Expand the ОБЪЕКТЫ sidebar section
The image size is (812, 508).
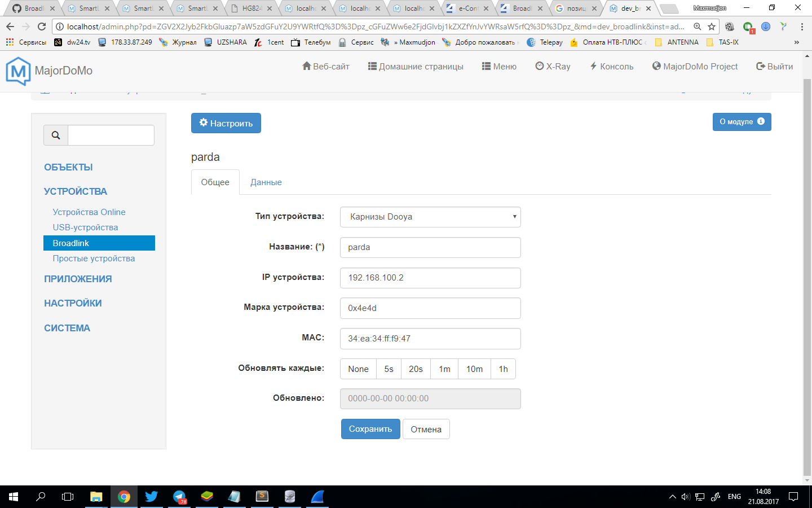click(68, 167)
